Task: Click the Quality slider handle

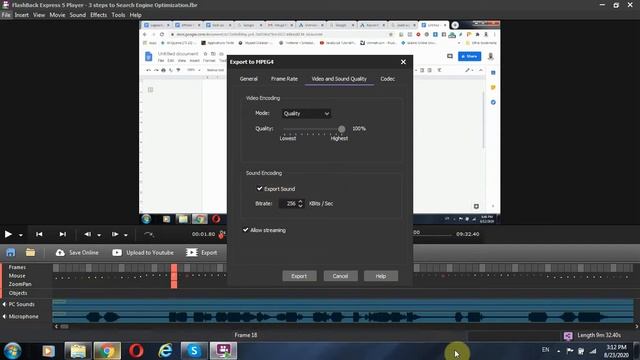Action: [342, 129]
